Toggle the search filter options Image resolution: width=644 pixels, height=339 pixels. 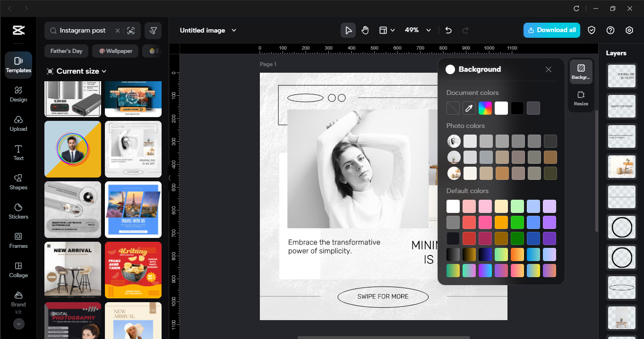click(153, 30)
